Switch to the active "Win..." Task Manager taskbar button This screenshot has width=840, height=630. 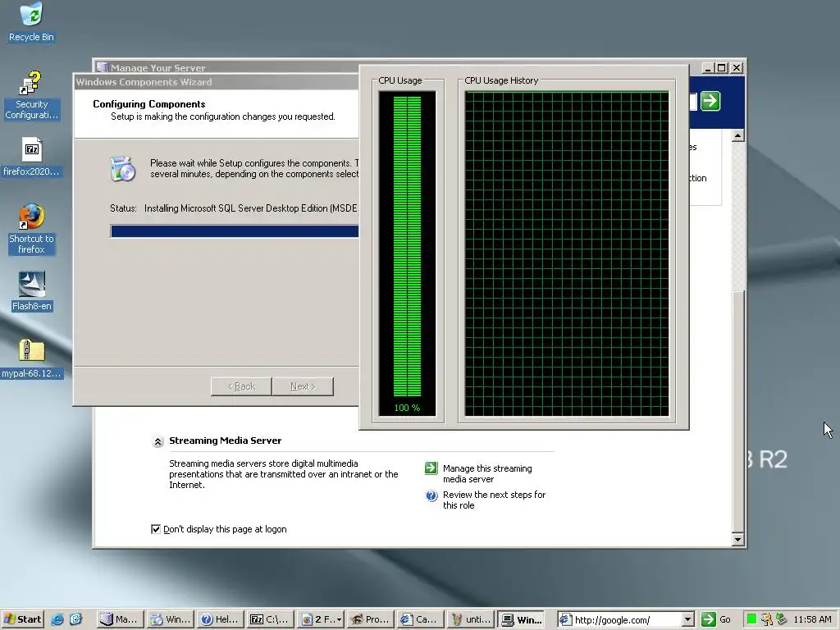pyautogui.click(x=521, y=619)
